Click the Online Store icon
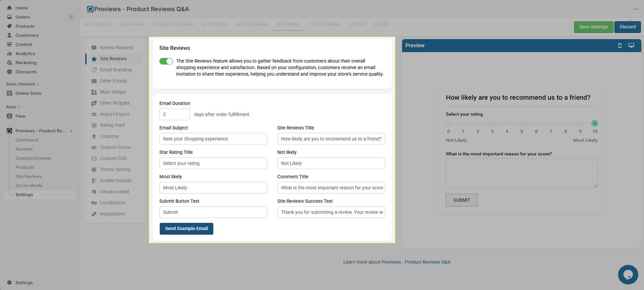This screenshot has width=644, height=290. [9, 93]
